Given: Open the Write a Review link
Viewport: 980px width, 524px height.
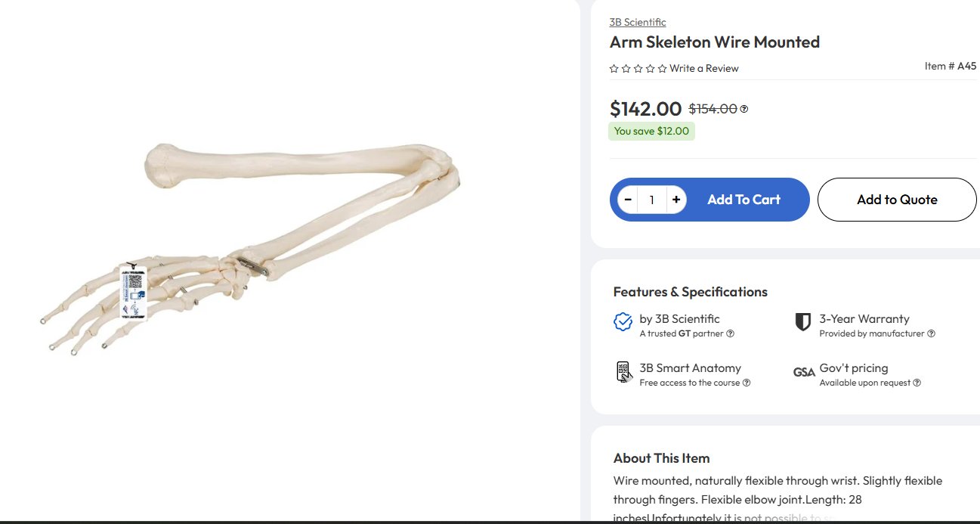Looking at the screenshot, I should point(704,69).
